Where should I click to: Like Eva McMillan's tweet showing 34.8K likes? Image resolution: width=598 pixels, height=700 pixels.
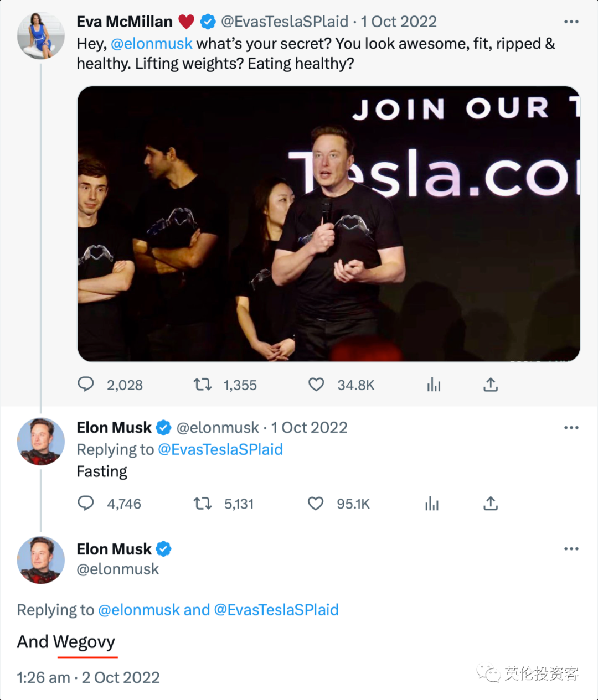316,384
